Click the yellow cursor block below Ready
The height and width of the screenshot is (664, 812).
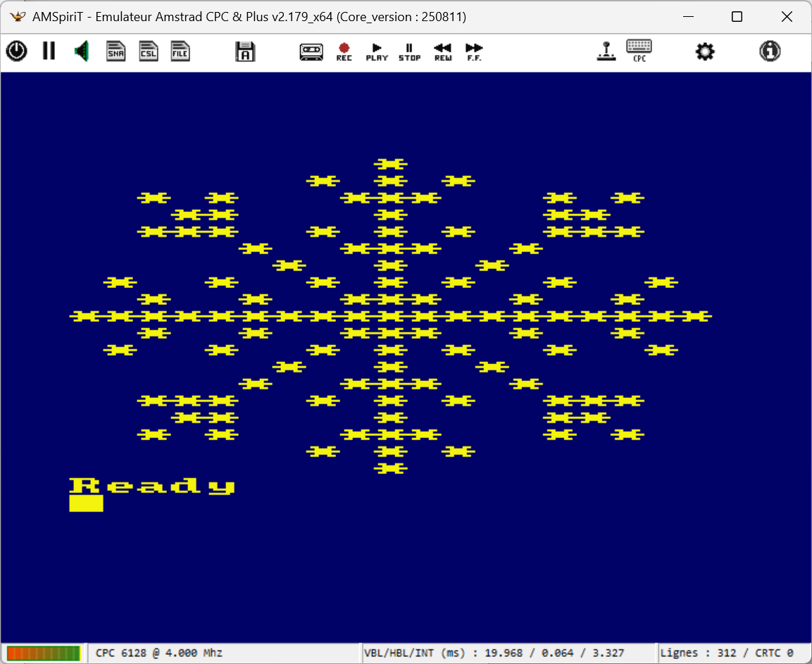(x=86, y=503)
